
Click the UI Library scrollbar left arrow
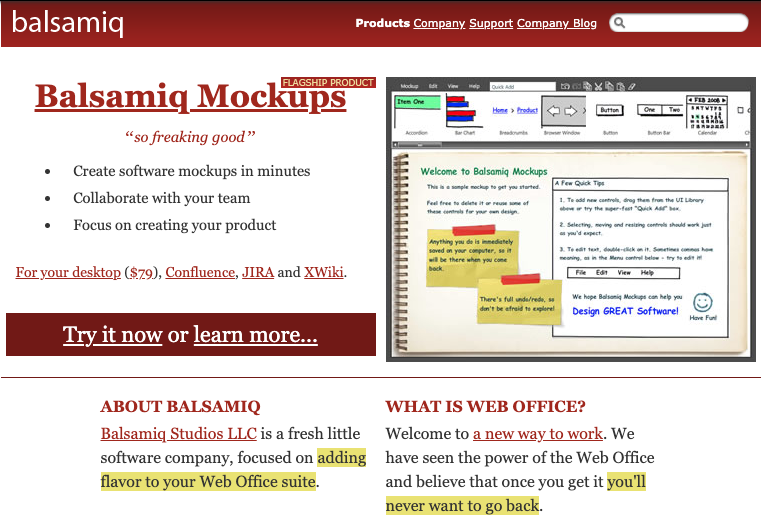(395, 145)
